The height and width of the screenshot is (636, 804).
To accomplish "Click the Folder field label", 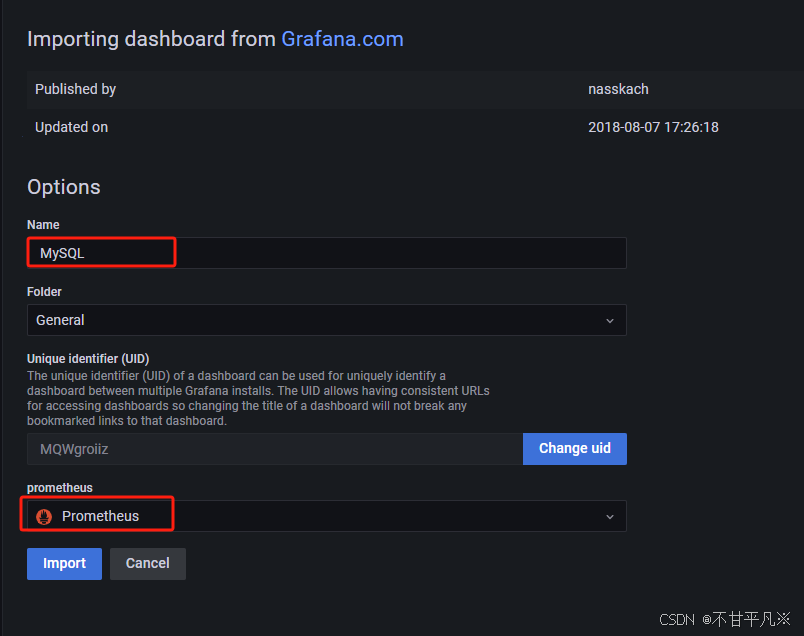I will point(44,292).
